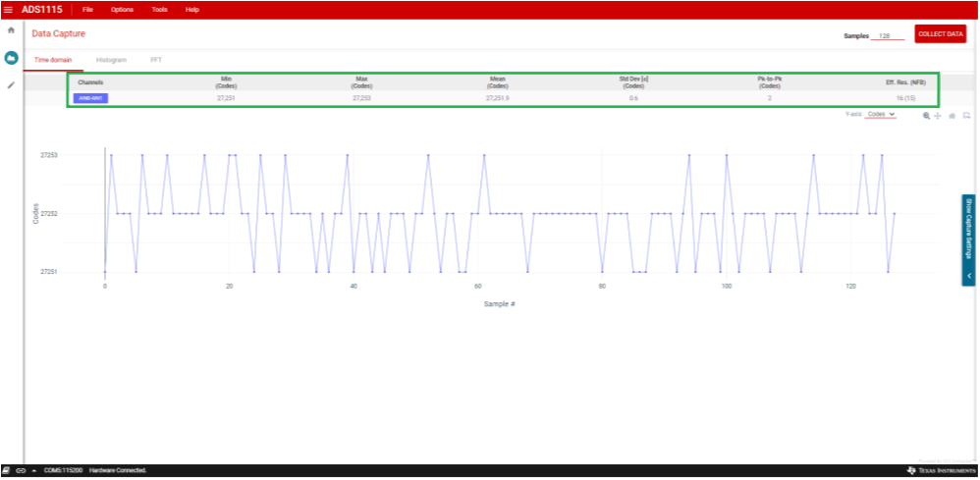Click the connection link icon
Viewport: 980px width, 480px height.
21,470
